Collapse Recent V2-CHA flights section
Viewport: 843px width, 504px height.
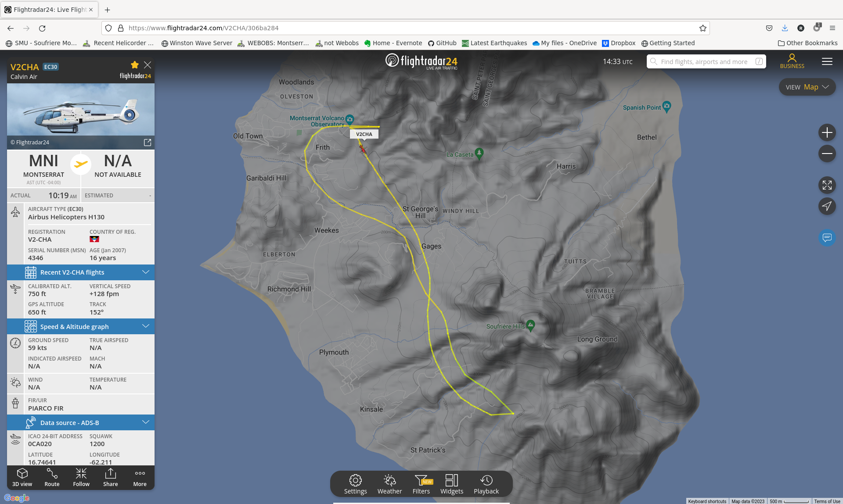81,272
